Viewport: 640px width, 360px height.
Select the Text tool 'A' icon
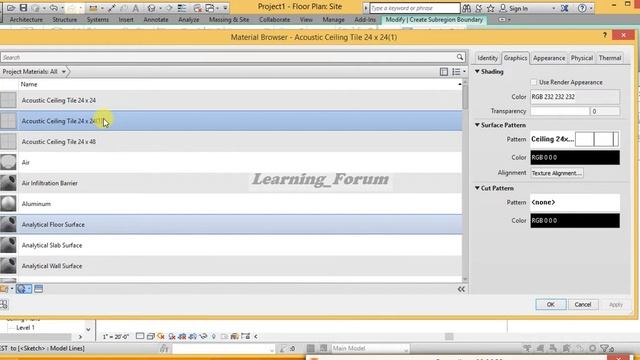tap(136, 8)
